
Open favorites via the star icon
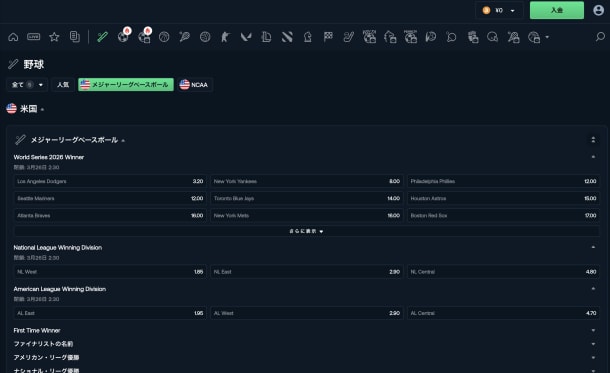(54, 37)
